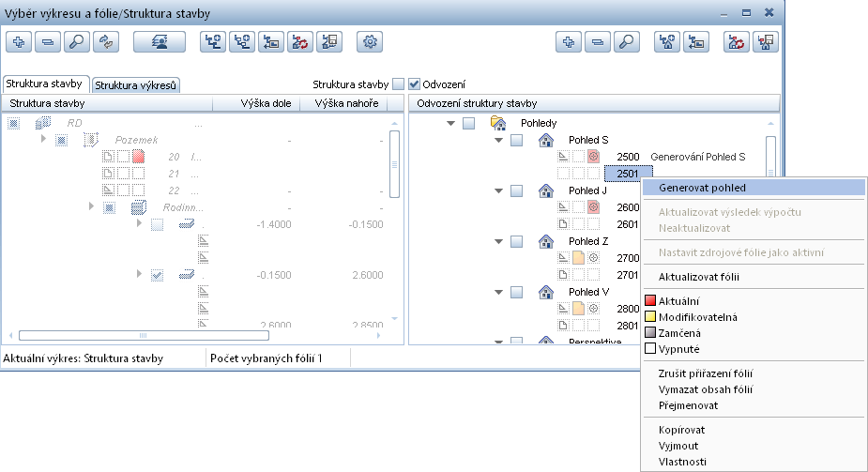Select Zrušit přiřazení fólií menu entry
The width and height of the screenshot is (868, 472).
click(x=754, y=373)
